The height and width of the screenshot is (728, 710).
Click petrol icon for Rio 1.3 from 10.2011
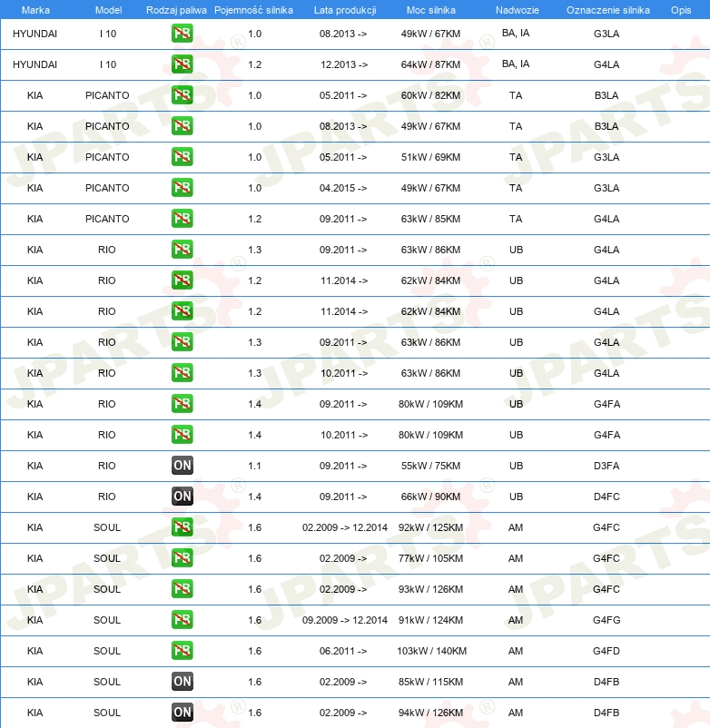[182, 373]
